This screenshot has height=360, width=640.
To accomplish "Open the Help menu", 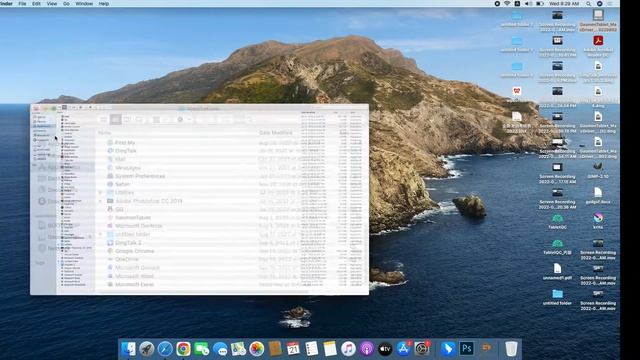I will coord(104,4).
